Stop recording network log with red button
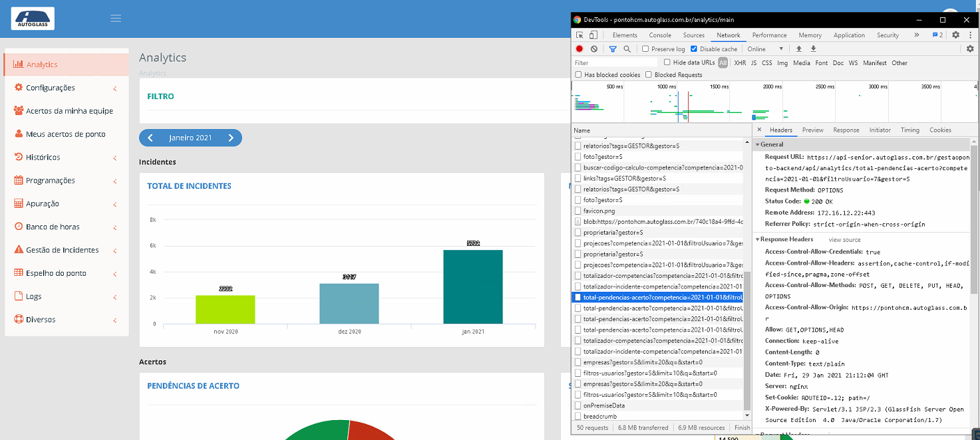Screen dimensions: 980x440 pos(579,49)
